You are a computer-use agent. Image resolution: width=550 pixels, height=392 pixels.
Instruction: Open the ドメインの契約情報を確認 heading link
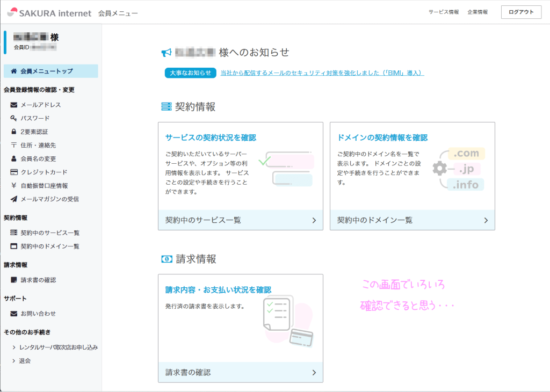[382, 138]
